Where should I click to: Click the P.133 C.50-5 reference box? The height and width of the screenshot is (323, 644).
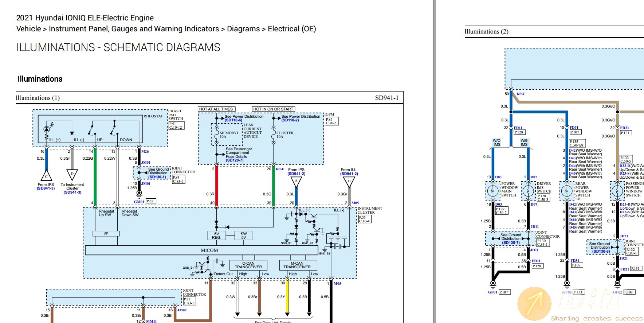(626, 159)
